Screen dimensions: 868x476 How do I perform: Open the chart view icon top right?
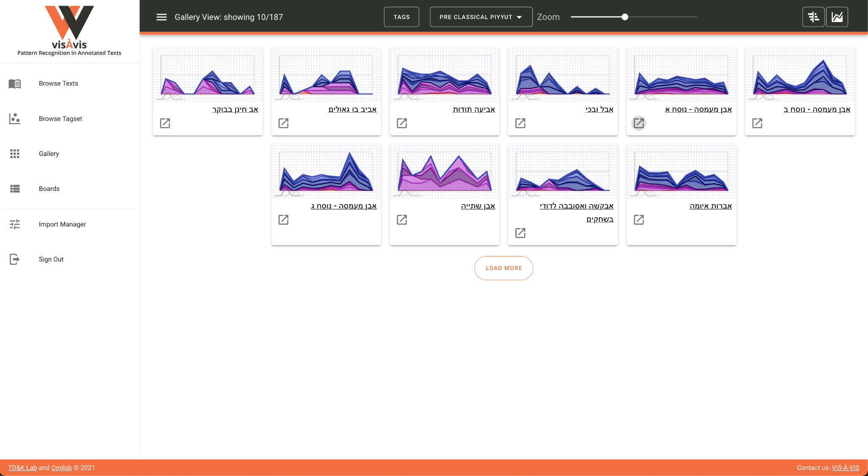[x=837, y=17]
